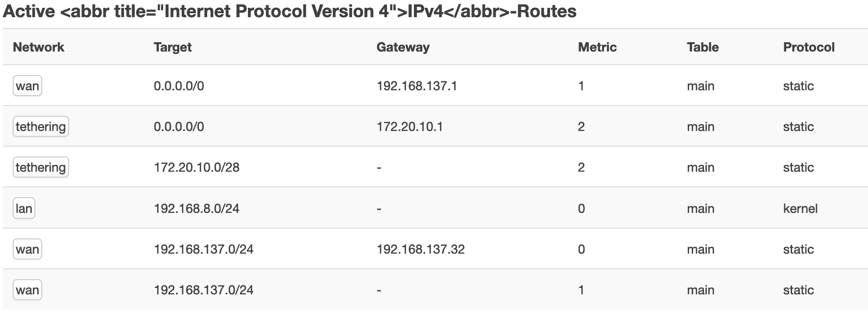Click the 'wan' network badge in first row
Screen dimensions: 868x313
point(27,85)
